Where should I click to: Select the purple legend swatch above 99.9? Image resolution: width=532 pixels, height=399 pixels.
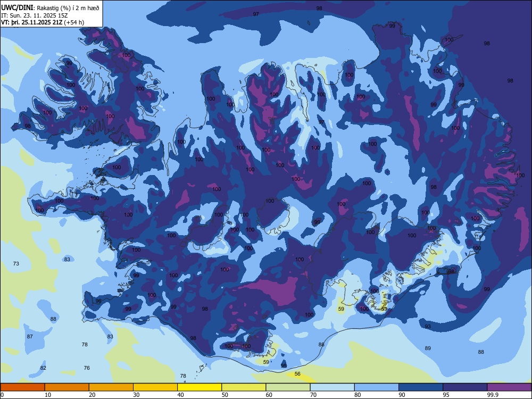509,387
